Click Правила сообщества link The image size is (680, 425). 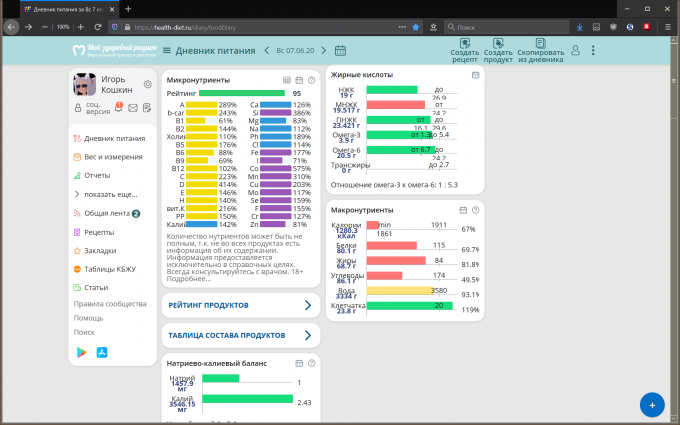pos(110,304)
